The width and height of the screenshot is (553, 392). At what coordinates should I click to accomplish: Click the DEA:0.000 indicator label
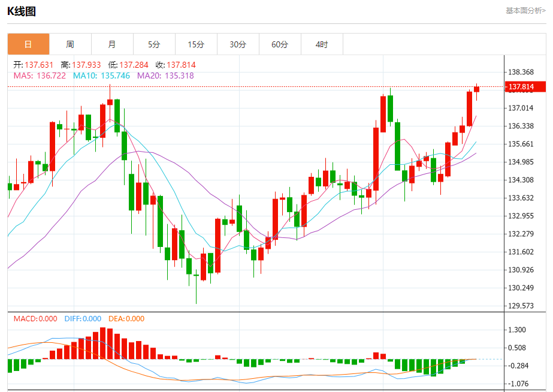(126, 319)
